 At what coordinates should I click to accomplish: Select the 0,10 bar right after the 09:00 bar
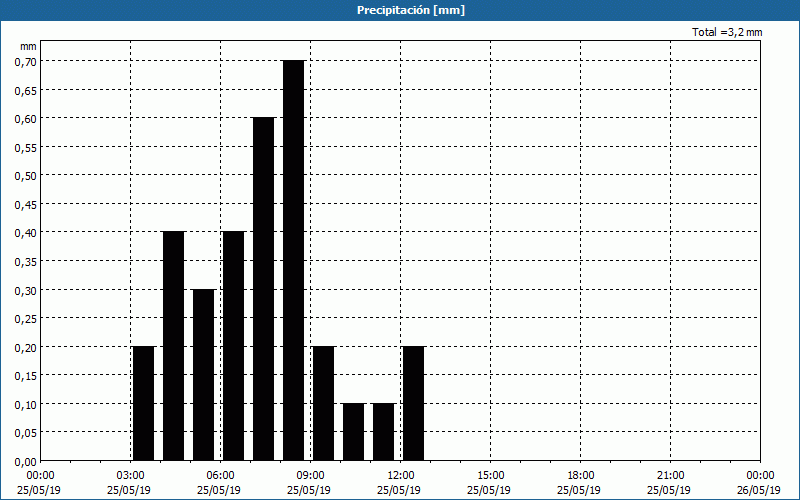(x=354, y=432)
